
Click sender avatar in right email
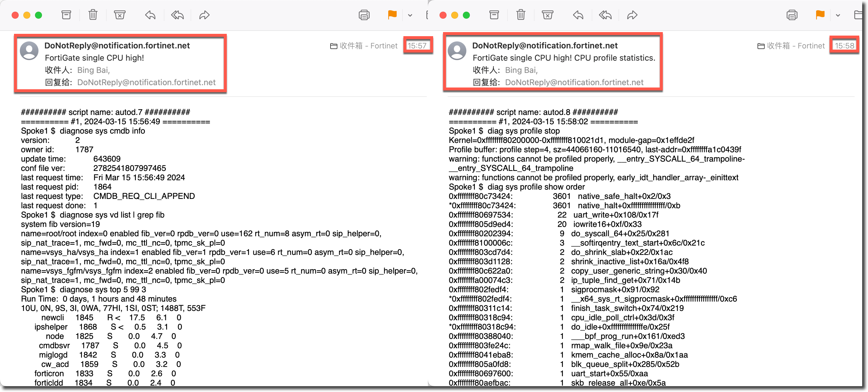pos(457,51)
